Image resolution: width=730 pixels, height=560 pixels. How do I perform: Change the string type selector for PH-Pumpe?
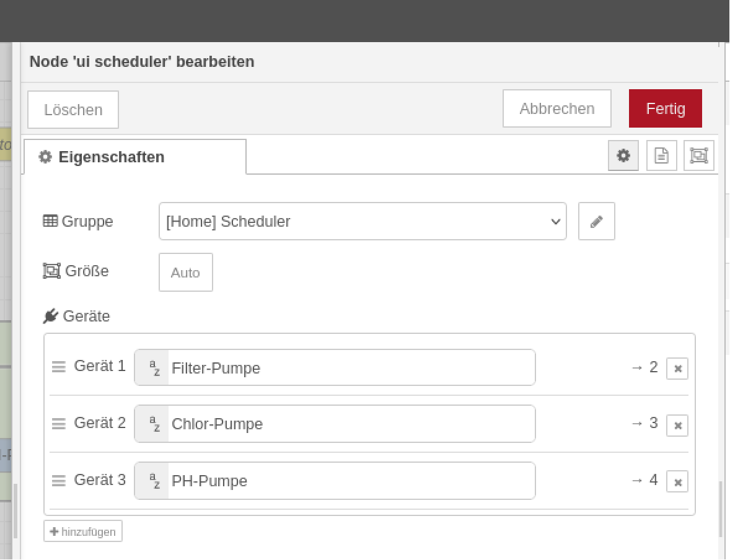coord(152,481)
